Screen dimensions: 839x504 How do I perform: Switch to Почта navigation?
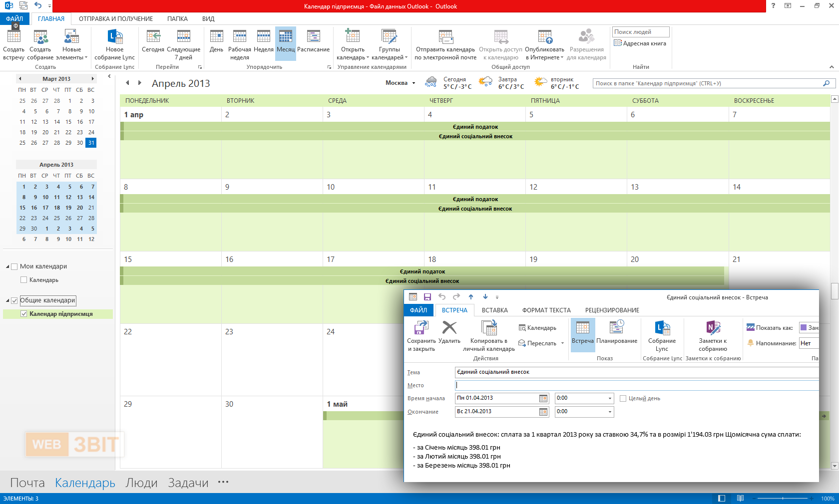(27, 483)
